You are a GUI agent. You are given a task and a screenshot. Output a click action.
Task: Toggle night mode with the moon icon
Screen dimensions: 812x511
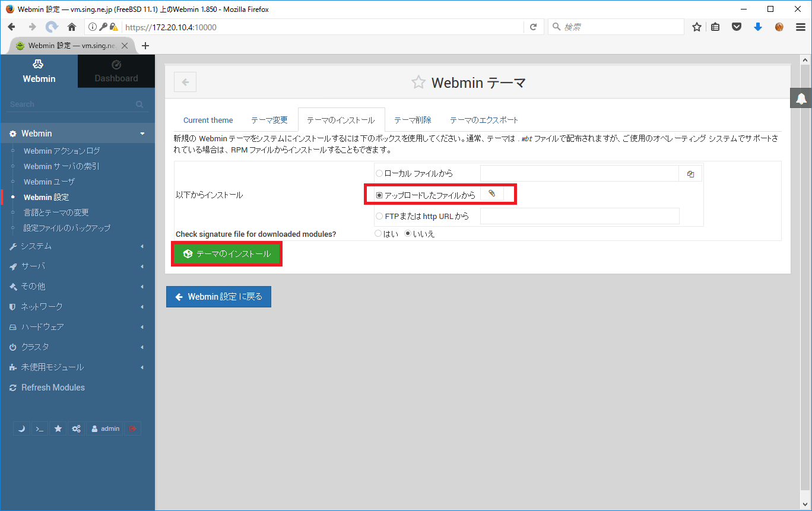click(21, 429)
